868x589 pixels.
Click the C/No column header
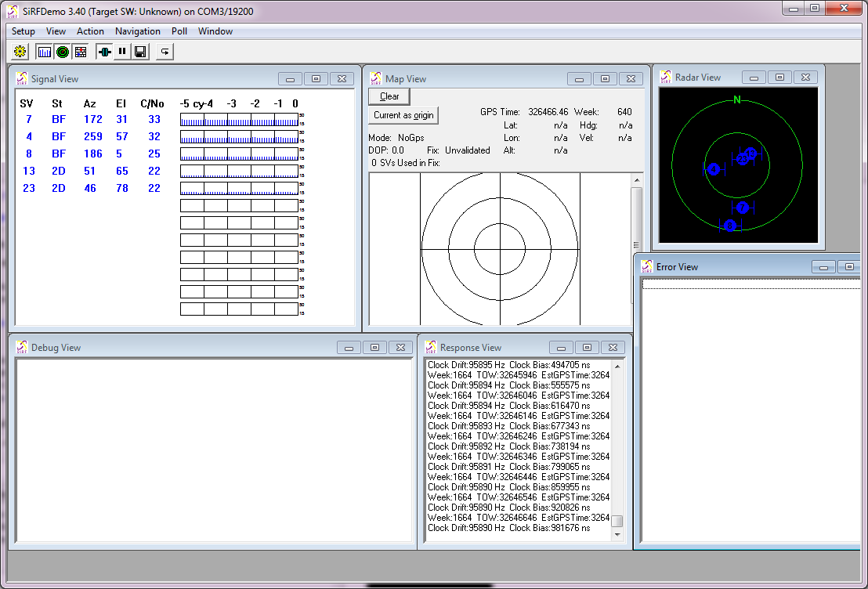click(152, 103)
